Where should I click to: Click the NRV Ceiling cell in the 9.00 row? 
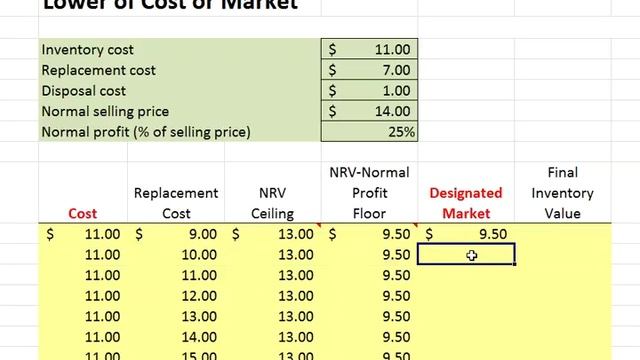(x=273, y=234)
